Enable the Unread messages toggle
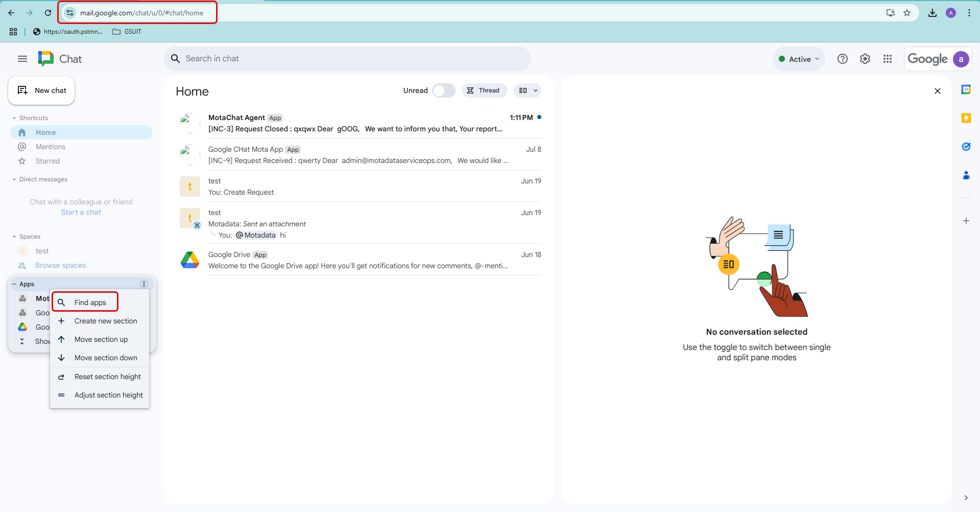Viewport: 980px width, 512px height. click(443, 90)
